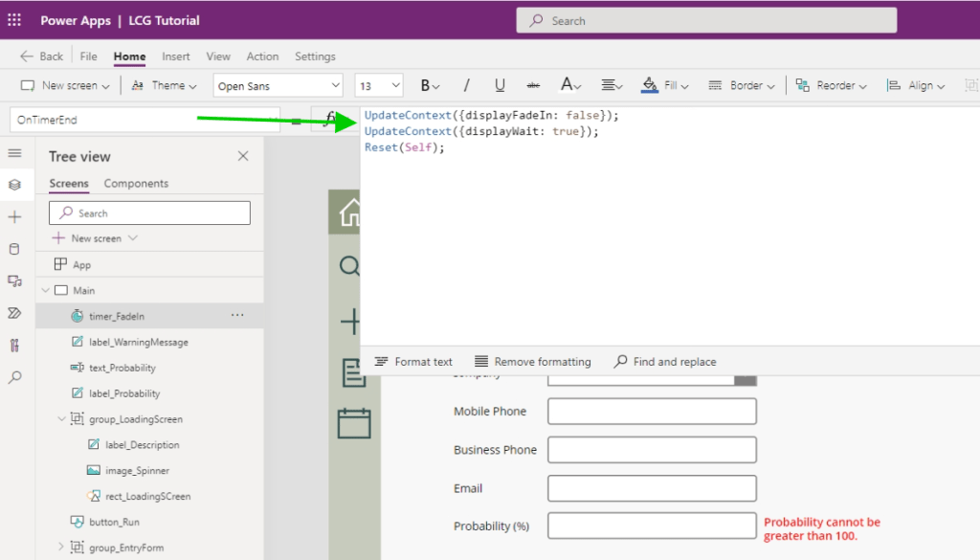Open the Data cylinder icon in left rail
The width and height of the screenshot is (980, 560).
pyautogui.click(x=15, y=249)
